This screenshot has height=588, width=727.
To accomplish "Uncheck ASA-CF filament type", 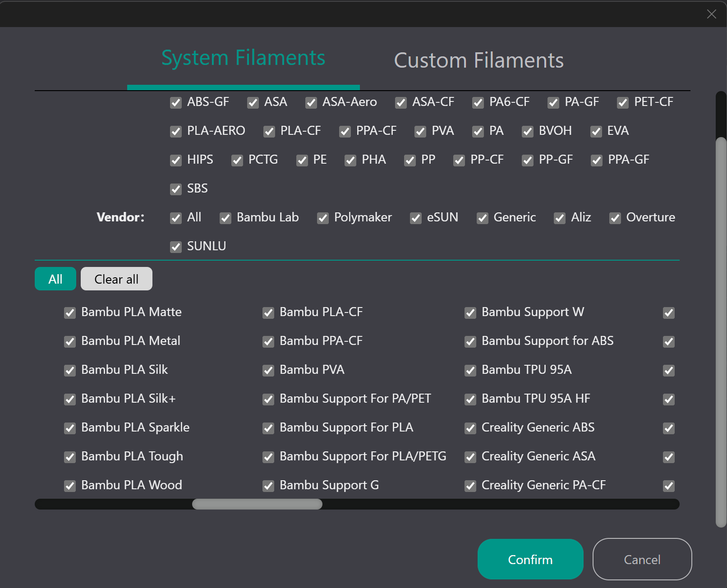I will point(401,103).
